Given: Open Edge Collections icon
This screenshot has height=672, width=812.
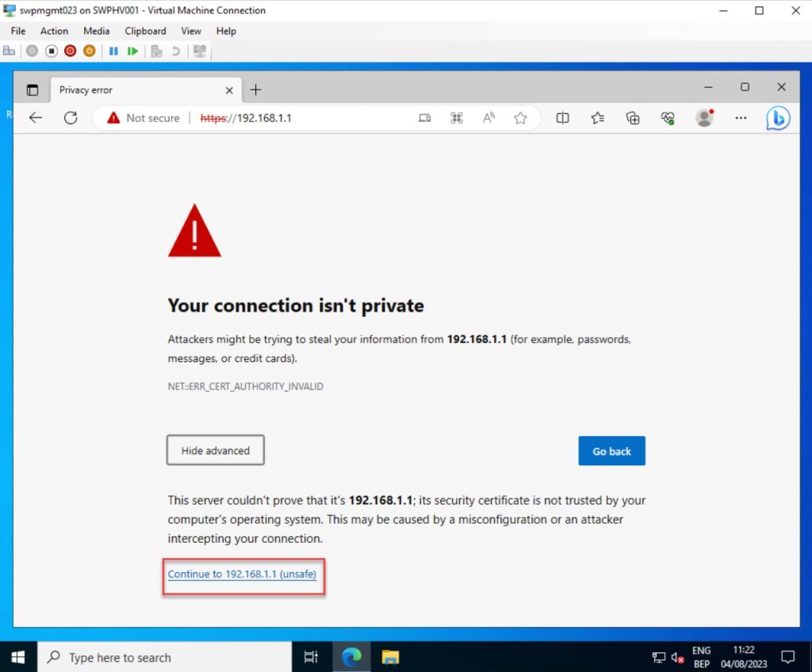Looking at the screenshot, I should pos(633,118).
